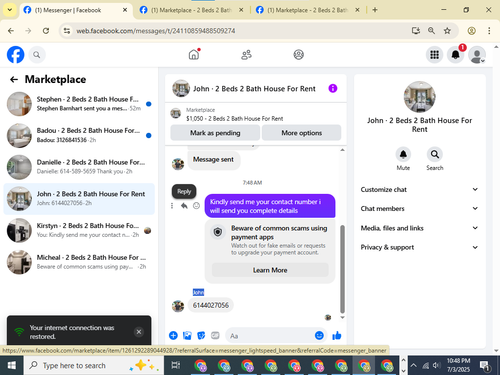500x375 pixels.
Task: Click the Facebook logo icon
Action: [16, 55]
